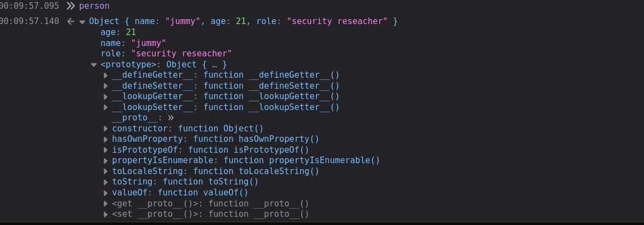Collapse the logged Object output arrow

[x=82, y=22]
